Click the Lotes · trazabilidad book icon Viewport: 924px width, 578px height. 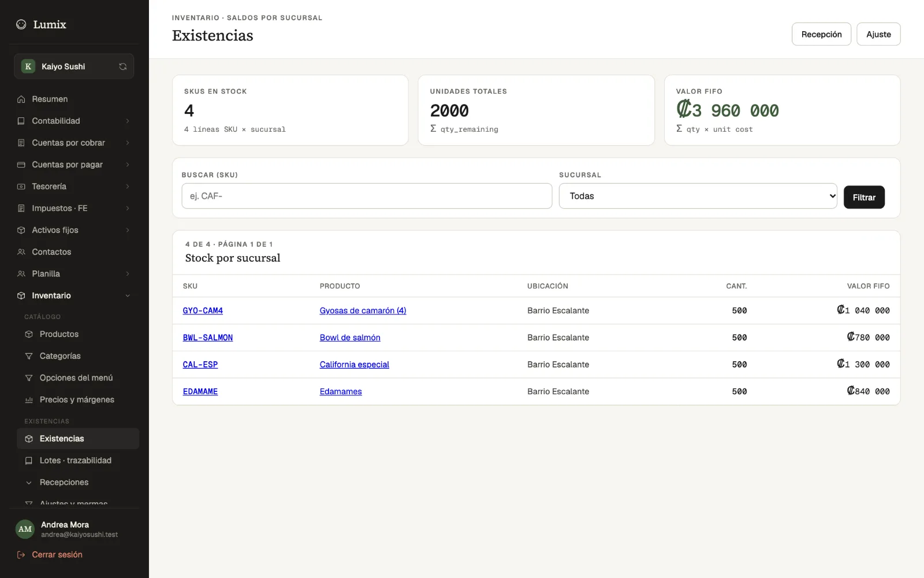tap(29, 461)
